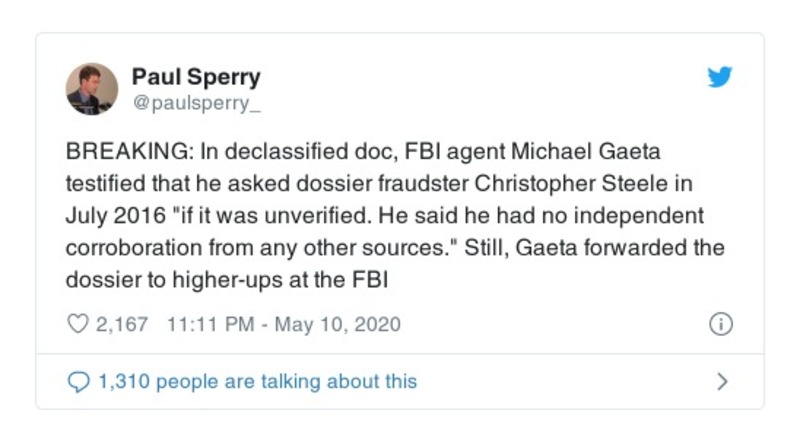Screen dimensions: 800x445
Task: Expand the conversation with the right chevron
Action: pos(722,381)
